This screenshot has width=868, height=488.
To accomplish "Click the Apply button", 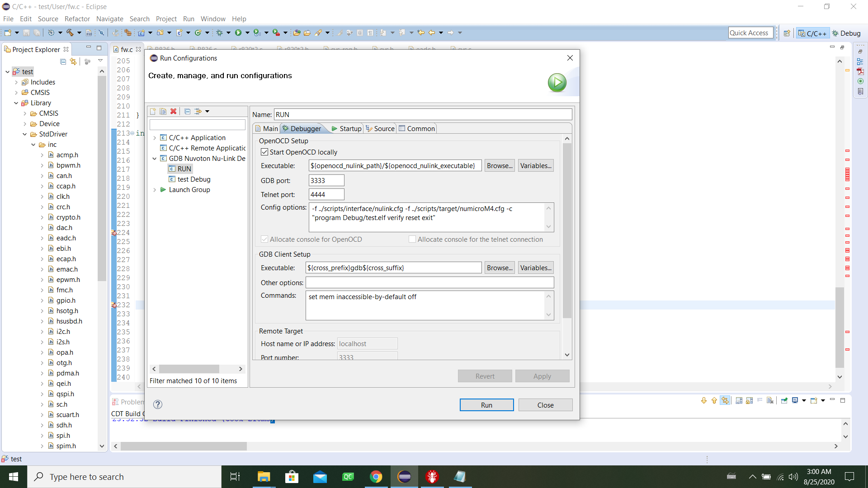I will coord(542,375).
